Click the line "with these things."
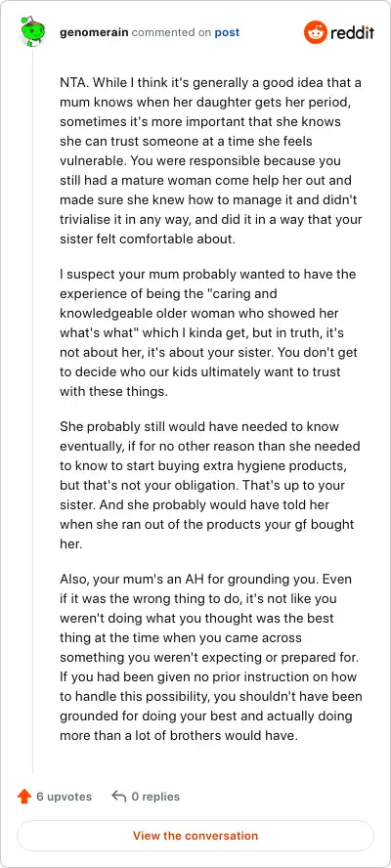 click(113, 391)
